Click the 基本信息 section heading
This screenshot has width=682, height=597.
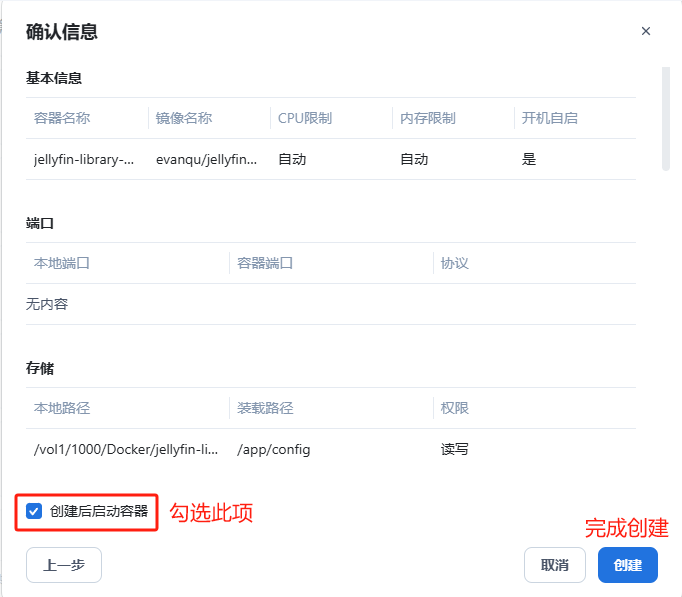pyautogui.click(x=54, y=78)
